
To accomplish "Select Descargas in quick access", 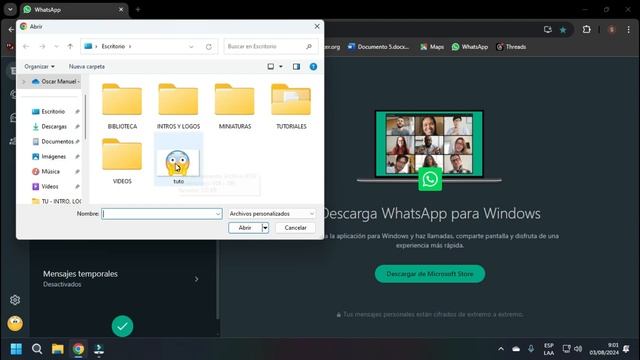I will [53, 127].
